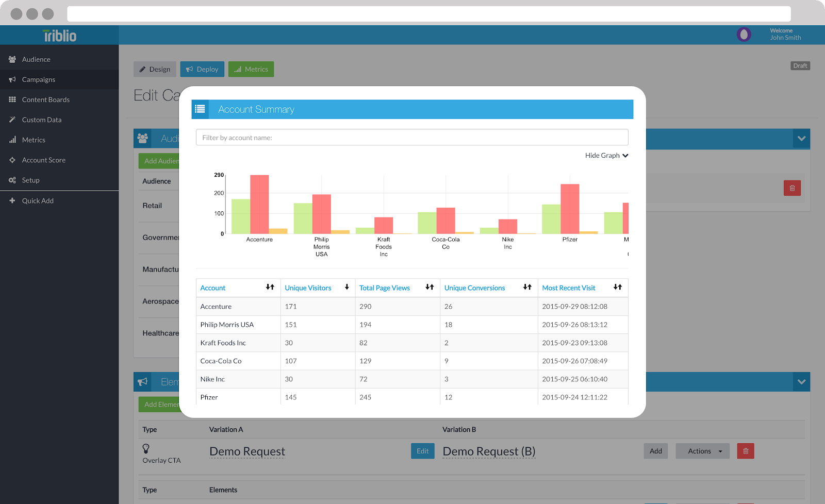Collapse the Elements panel with its chevron
The height and width of the screenshot is (504, 825).
801,382
